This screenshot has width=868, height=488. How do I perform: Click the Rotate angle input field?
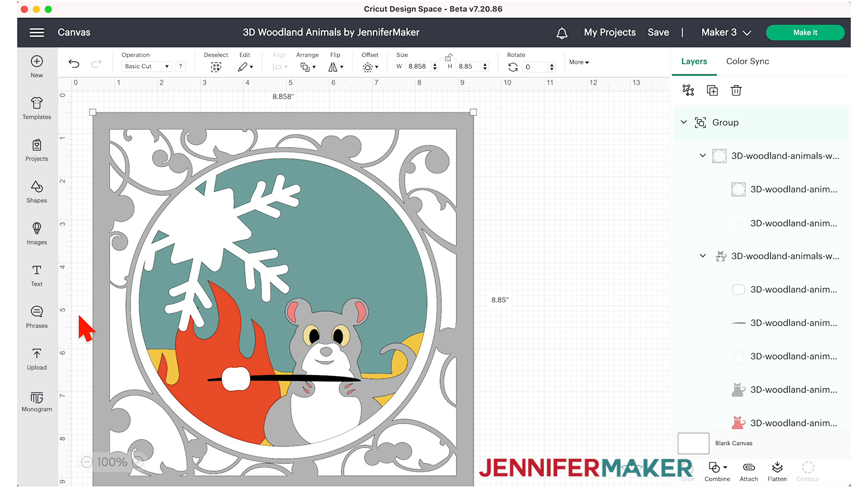(535, 67)
